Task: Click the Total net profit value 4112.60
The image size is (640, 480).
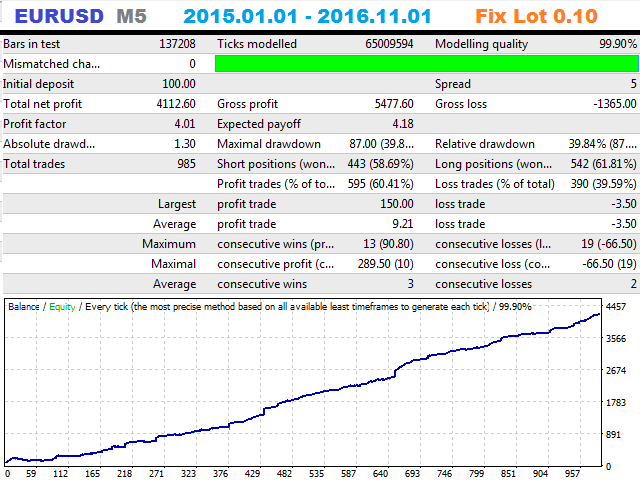Action: click(x=177, y=104)
